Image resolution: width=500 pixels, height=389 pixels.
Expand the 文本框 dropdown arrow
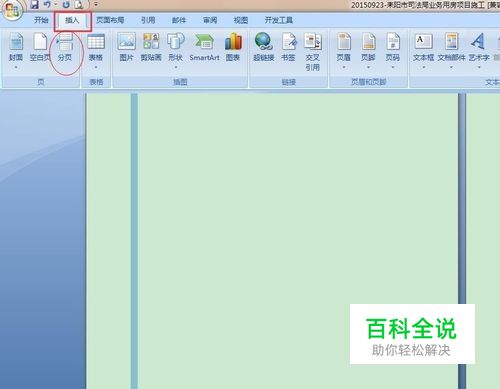tap(424, 68)
